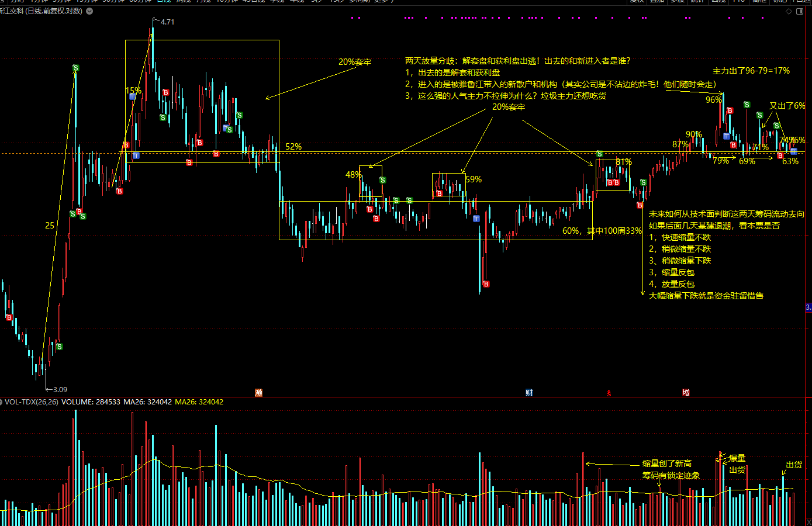Select the 79% annotation under price line
Screen dimensions: 812x526
coord(721,161)
